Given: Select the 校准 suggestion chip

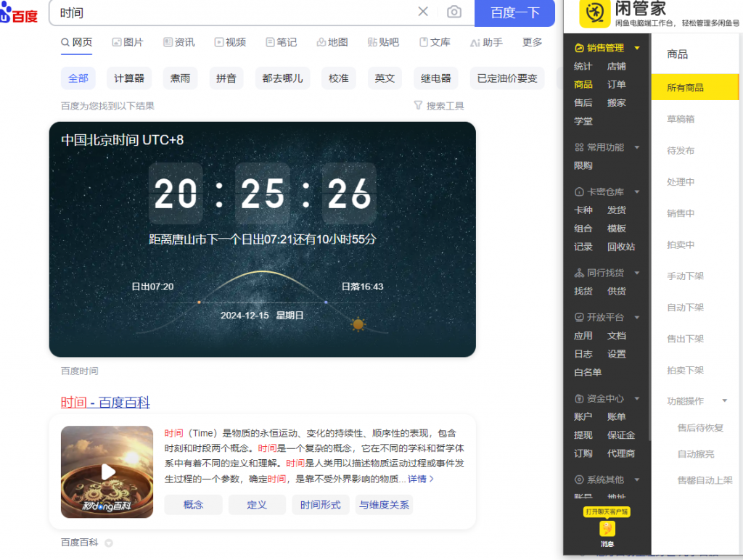Looking at the screenshot, I should pos(338,78).
